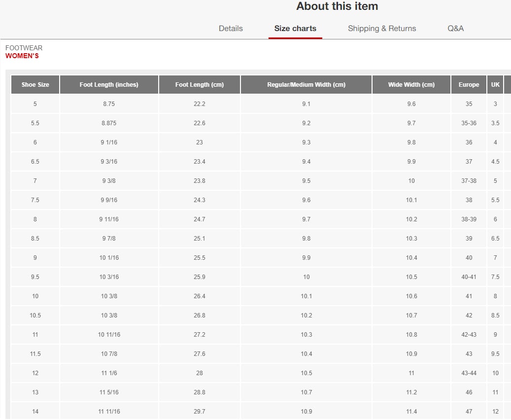The width and height of the screenshot is (511, 420).
Task: Switch to Shipping & Returns tab
Action: 381,29
